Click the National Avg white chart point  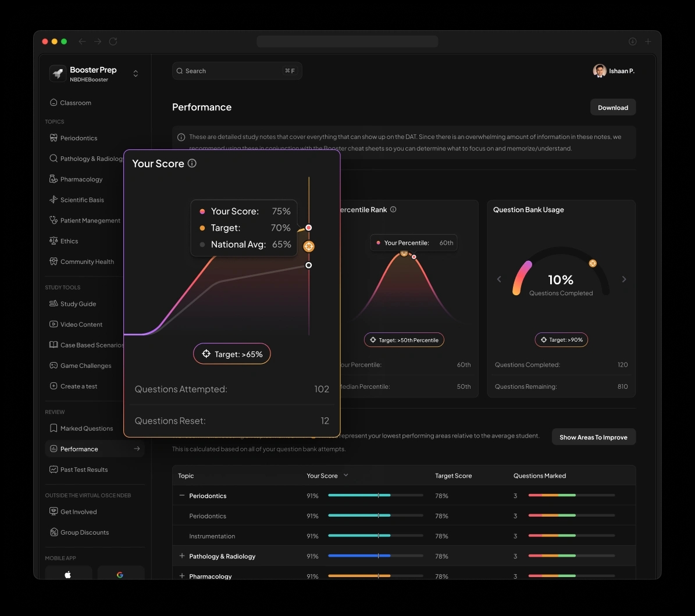tap(308, 265)
